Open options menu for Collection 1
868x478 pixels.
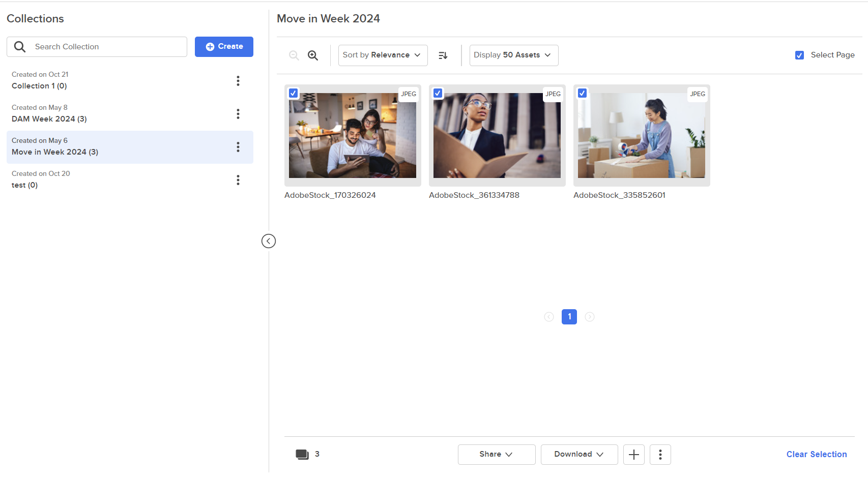coord(238,81)
